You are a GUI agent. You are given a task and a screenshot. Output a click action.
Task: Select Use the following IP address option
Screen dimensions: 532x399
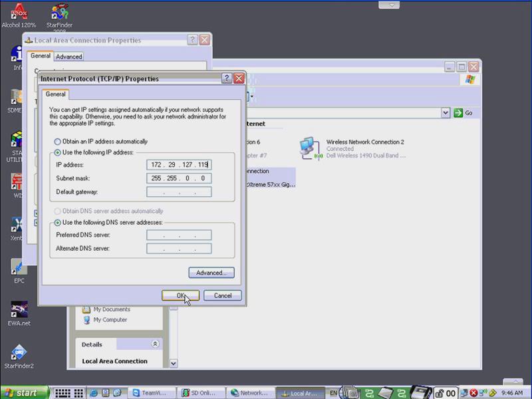[x=57, y=152]
